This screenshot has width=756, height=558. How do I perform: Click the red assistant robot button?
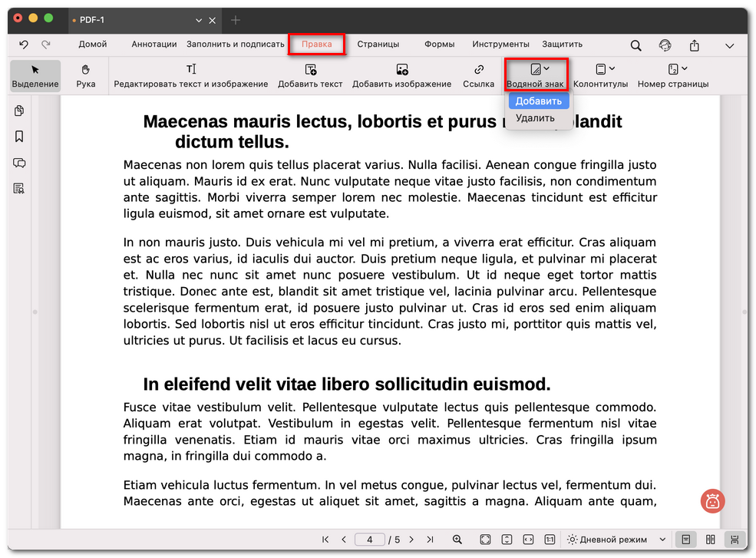click(x=712, y=501)
